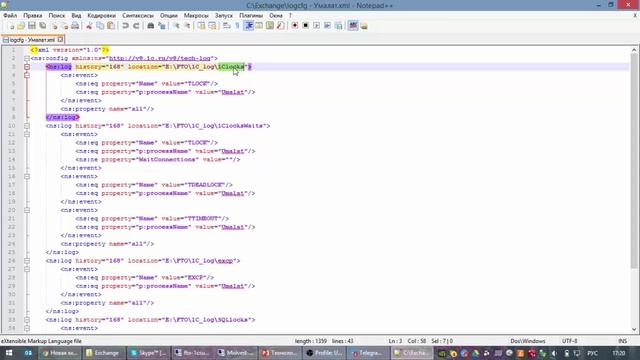Collapse the ns:event fold on line 11
This screenshot has width=640, height=360.
(27, 134)
